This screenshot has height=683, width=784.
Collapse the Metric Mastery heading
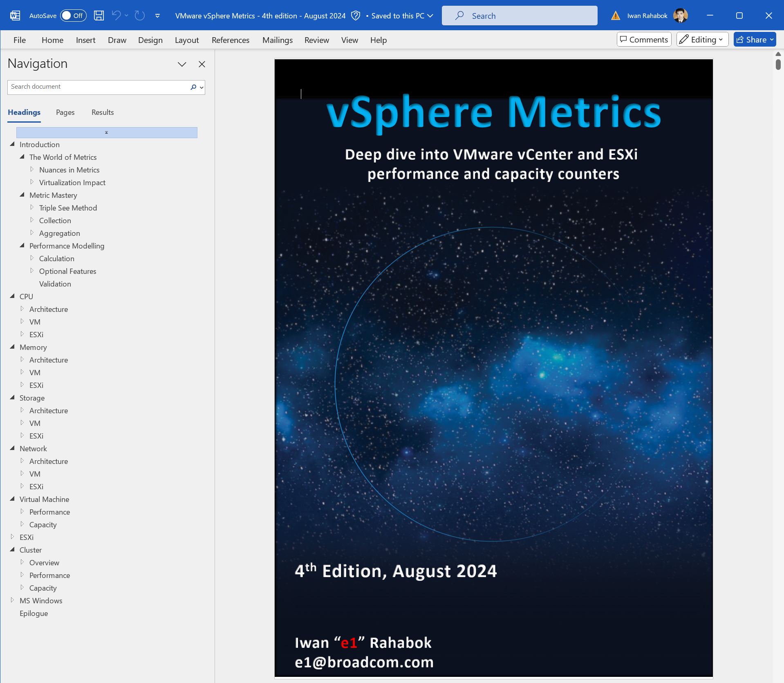pos(22,195)
